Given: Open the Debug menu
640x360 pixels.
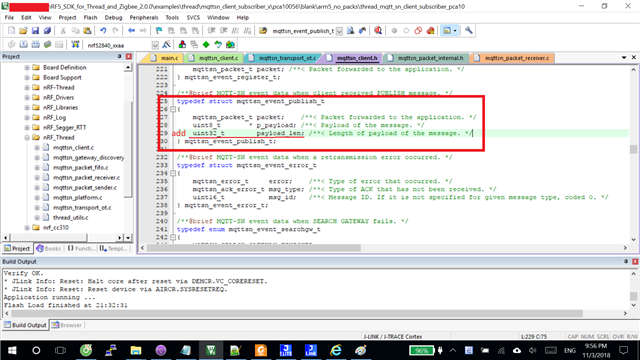Looking at the screenshot, I should [x=113, y=18].
